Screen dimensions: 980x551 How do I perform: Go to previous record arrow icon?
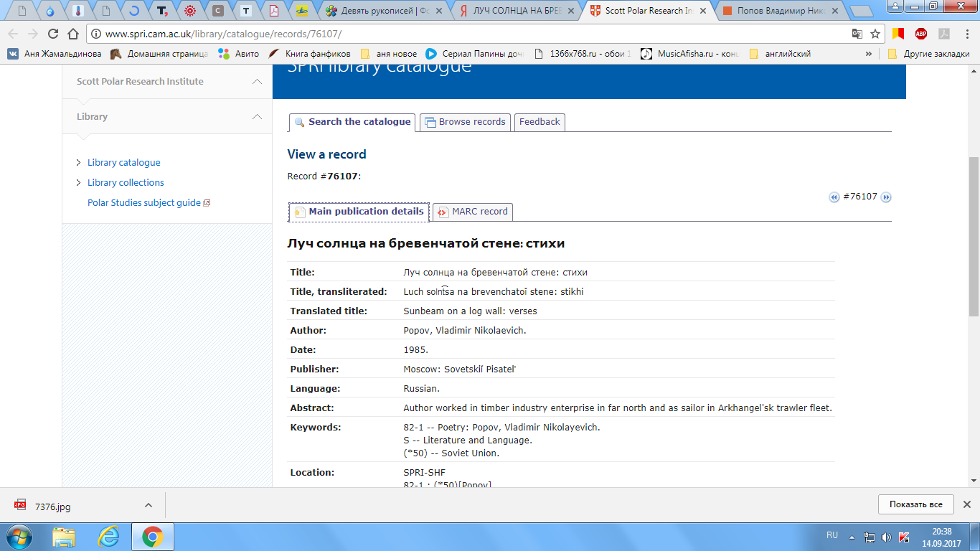click(834, 197)
